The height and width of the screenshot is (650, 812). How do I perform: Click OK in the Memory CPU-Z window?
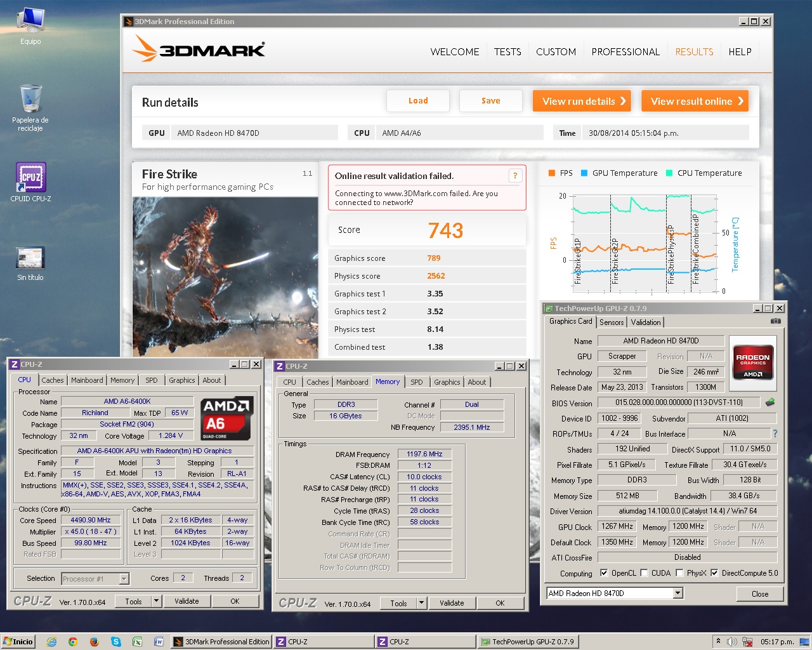[x=500, y=603]
